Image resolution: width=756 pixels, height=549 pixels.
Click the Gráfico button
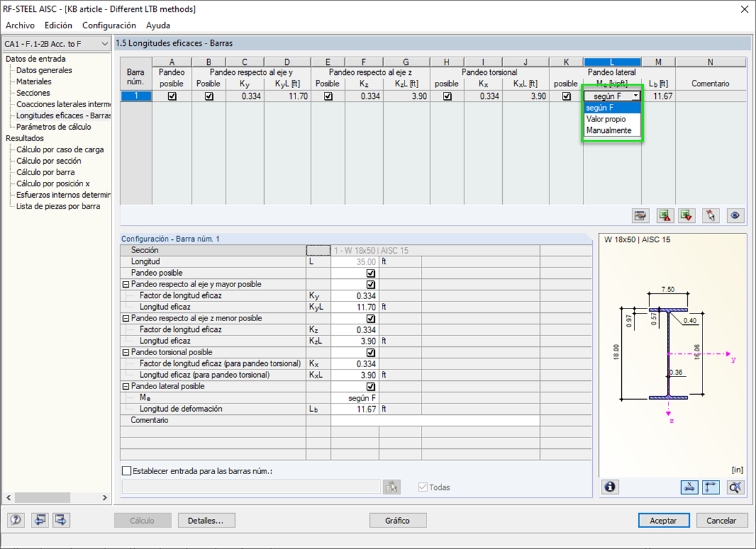398,521
